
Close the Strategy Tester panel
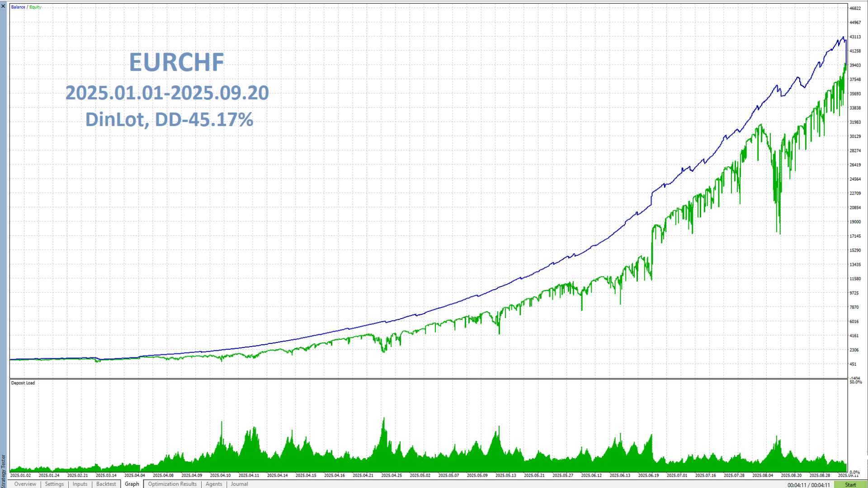click(x=3, y=6)
